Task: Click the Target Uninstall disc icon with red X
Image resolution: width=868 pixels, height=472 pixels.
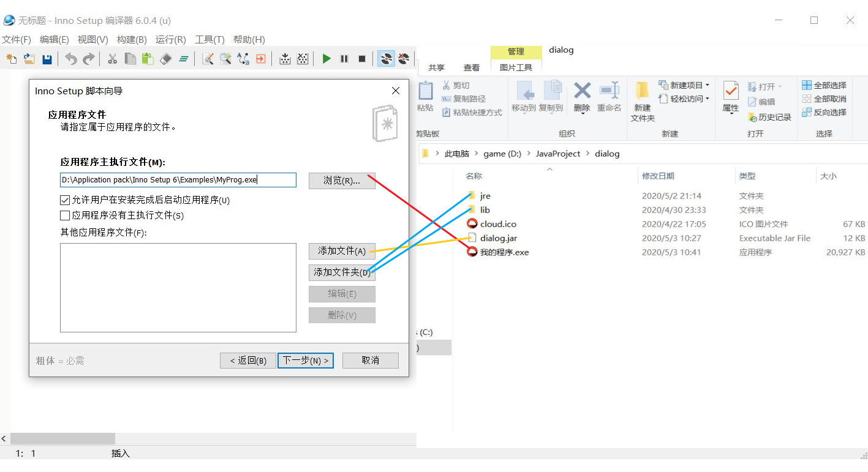Action: point(404,59)
